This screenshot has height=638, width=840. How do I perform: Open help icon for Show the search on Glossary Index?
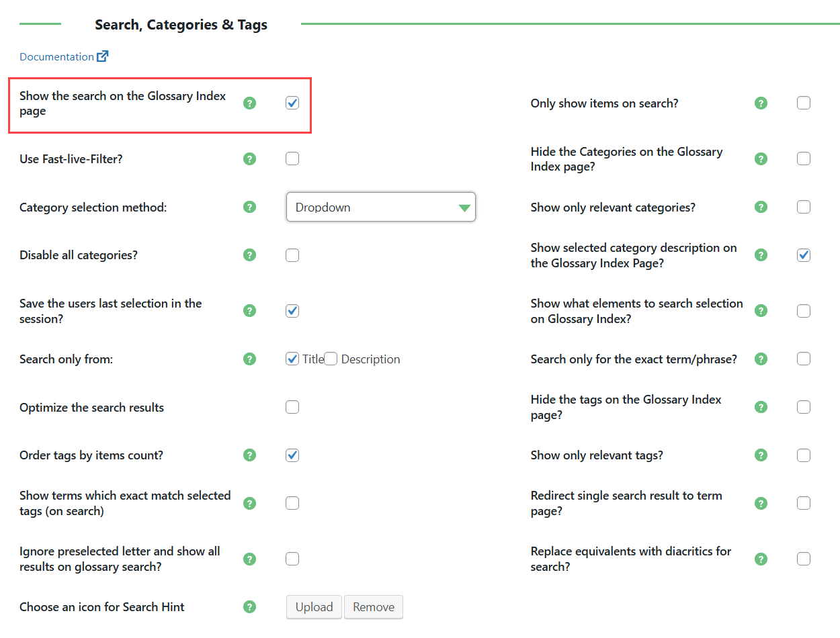[250, 103]
